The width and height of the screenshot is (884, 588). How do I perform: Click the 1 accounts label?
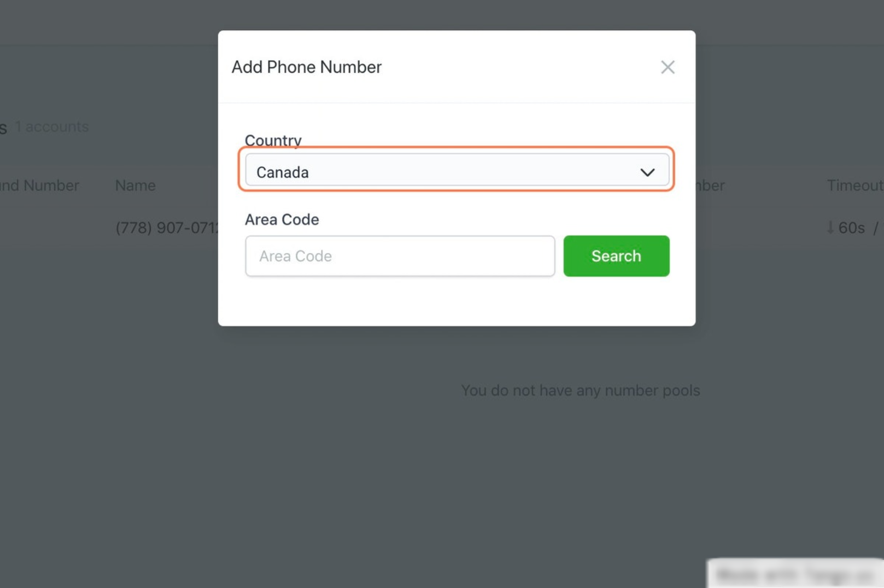pyautogui.click(x=51, y=126)
